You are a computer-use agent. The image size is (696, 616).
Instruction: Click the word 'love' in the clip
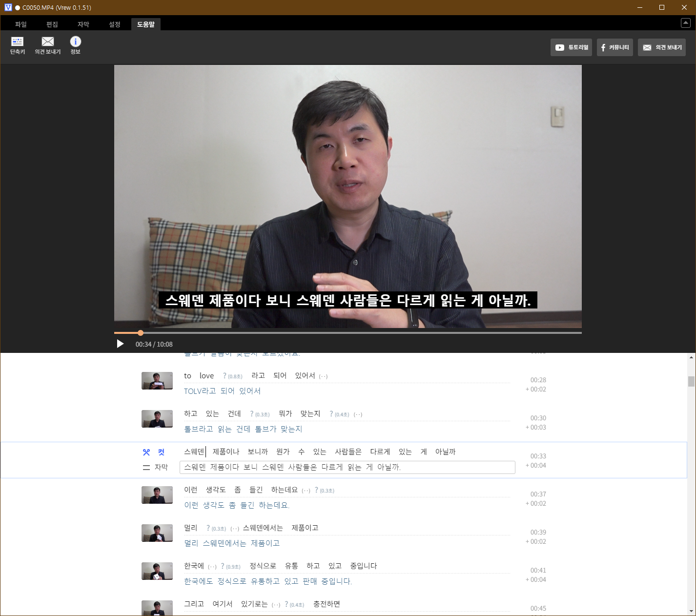pyautogui.click(x=206, y=376)
